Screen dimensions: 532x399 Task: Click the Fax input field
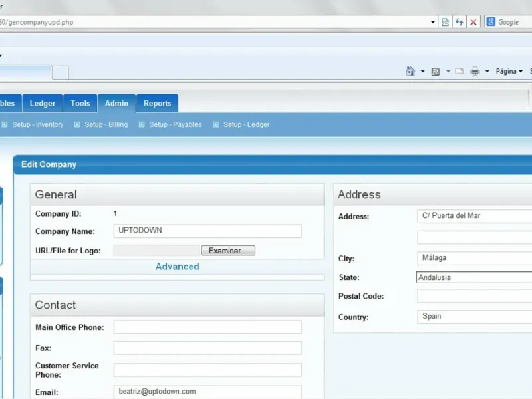(x=207, y=348)
